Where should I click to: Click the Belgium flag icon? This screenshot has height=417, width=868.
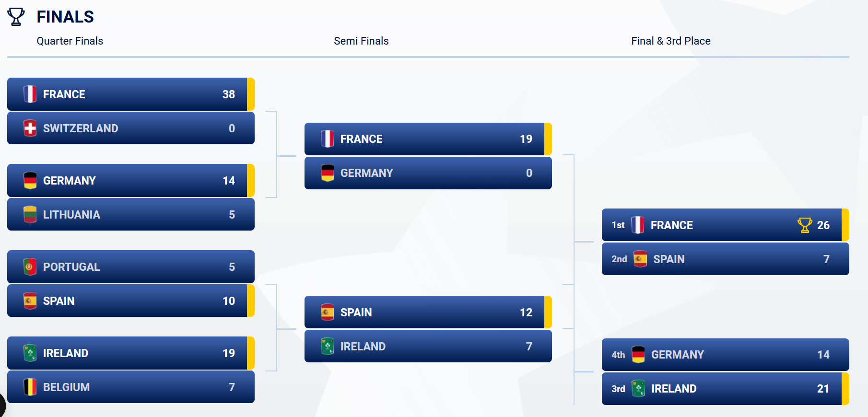pyautogui.click(x=30, y=387)
